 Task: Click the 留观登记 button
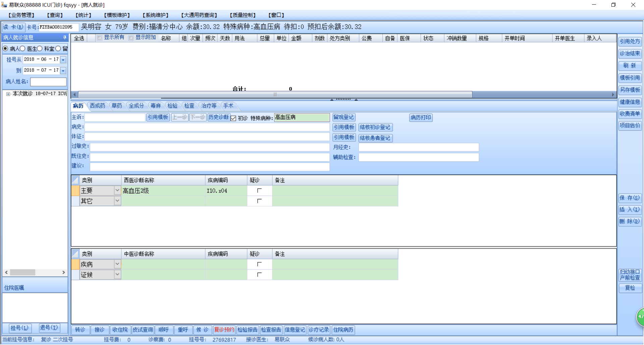pyautogui.click(x=343, y=117)
